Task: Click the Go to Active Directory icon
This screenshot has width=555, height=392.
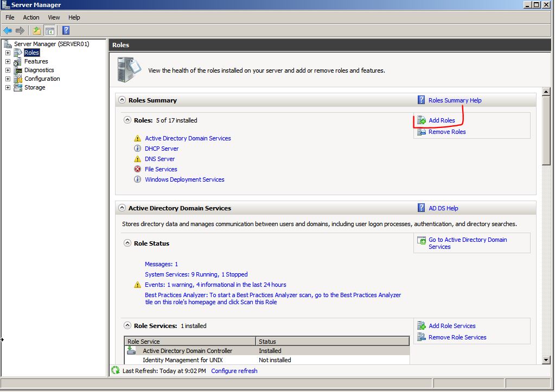Action: click(x=421, y=241)
